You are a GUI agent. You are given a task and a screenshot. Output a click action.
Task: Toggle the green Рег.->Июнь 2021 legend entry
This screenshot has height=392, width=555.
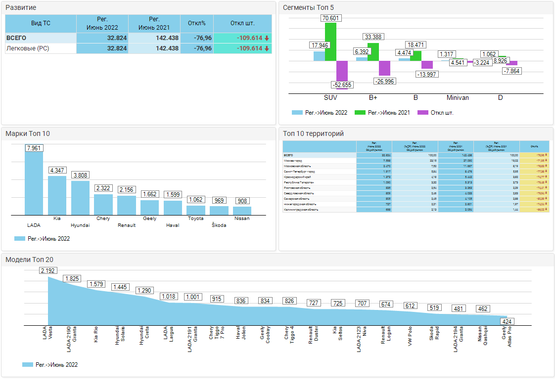point(382,113)
